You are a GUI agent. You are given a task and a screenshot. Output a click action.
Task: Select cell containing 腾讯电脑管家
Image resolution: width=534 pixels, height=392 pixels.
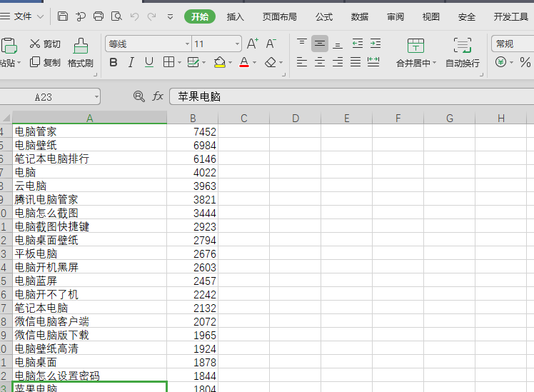46,199
